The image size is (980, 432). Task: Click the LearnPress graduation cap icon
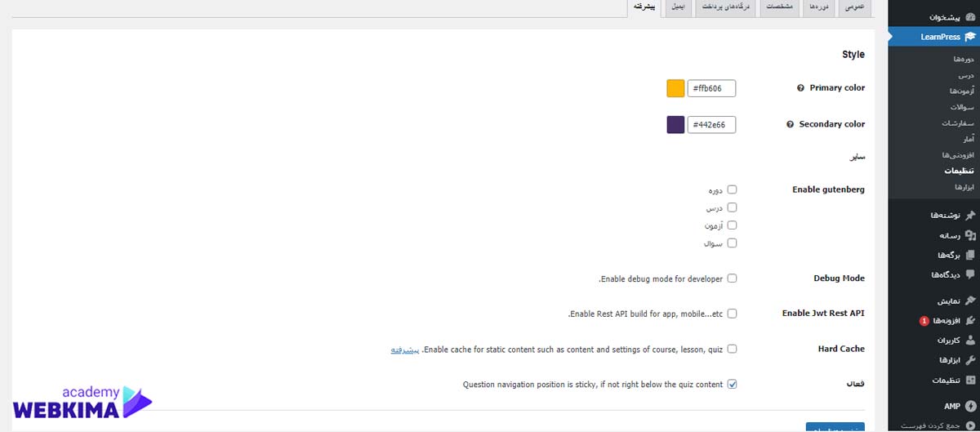969,37
